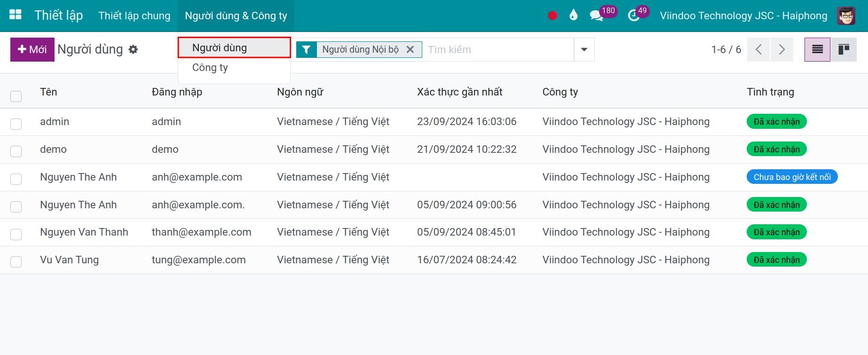
Task: Open company switcher Viindoo Technology JSC - Haiphong
Action: (x=743, y=16)
